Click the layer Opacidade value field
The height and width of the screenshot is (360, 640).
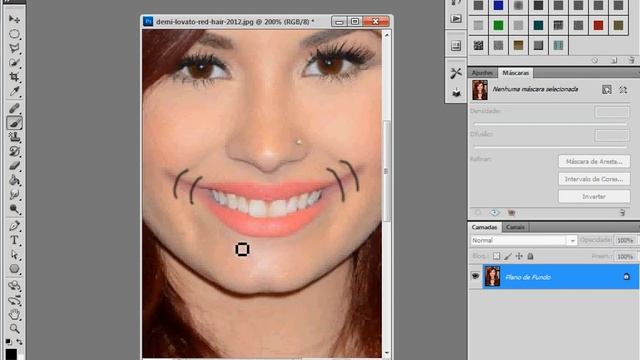(x=625, y=240)
